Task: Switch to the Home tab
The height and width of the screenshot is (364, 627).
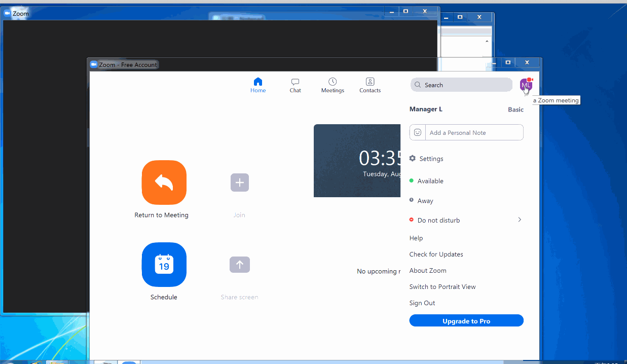Action: [258, 85]
